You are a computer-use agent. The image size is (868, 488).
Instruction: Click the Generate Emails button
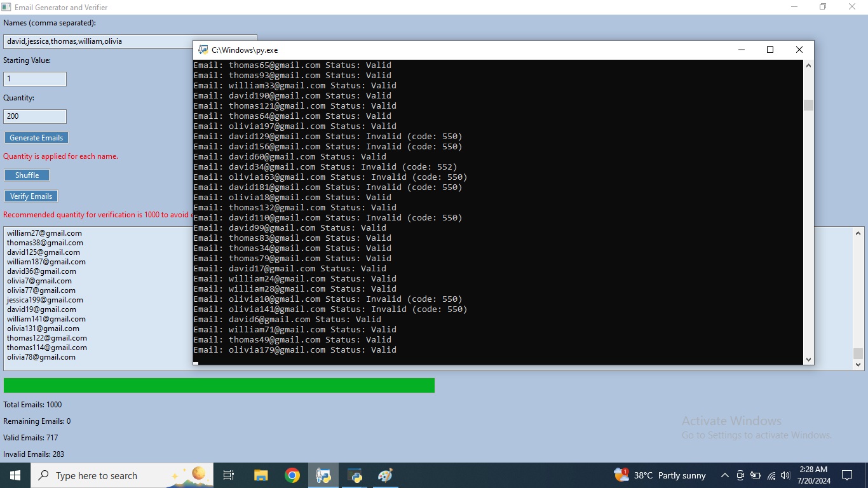[36, 138]
